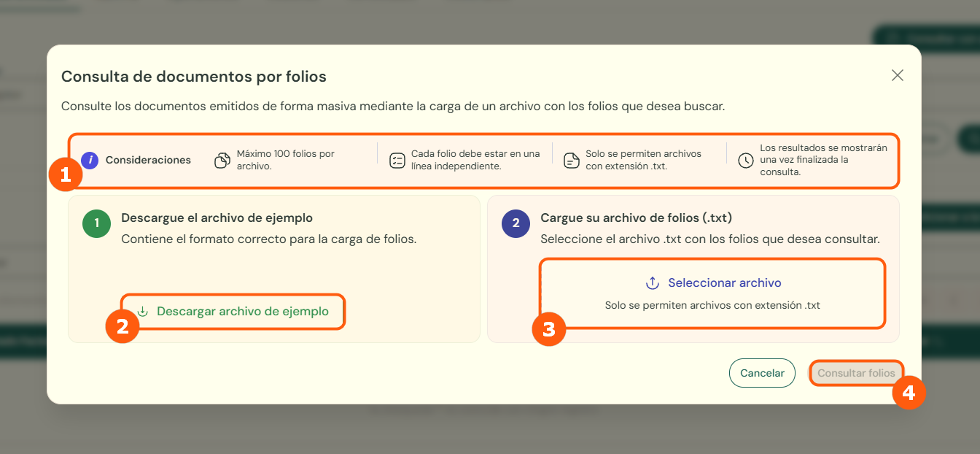Click the clock icon beside results note
Viewport: 980px width, 454px height.
(x=745, y=161)
